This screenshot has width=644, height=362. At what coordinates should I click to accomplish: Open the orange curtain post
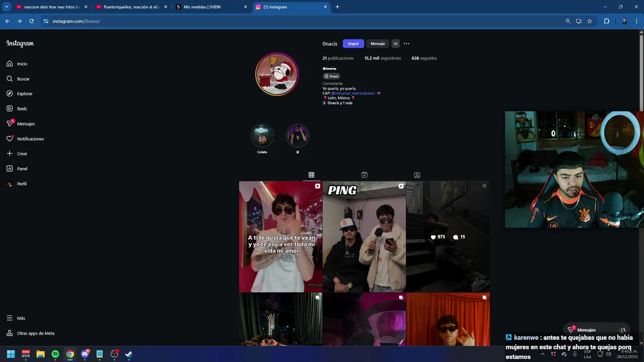pos(448,320)
